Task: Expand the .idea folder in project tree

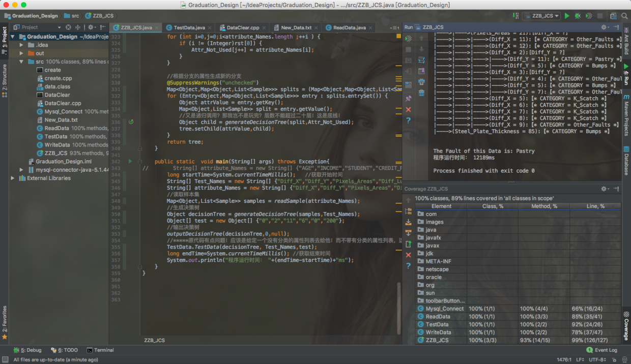Action: tap(21, 45)
